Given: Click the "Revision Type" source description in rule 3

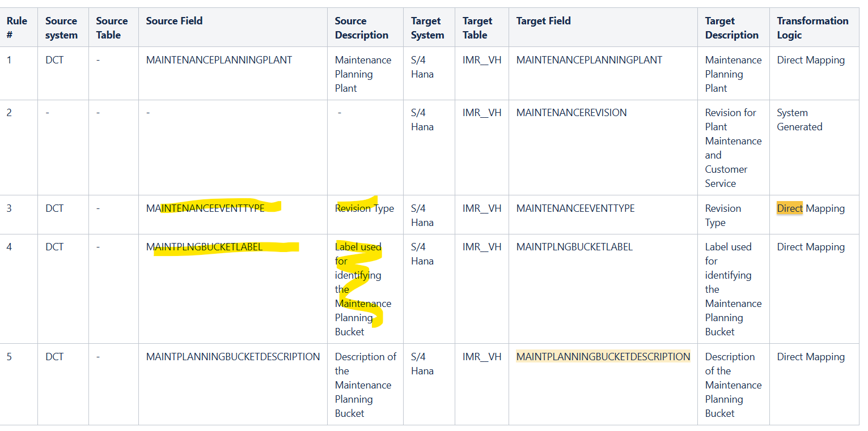Looking at the screenshot, I should click(x=364, y=208).
